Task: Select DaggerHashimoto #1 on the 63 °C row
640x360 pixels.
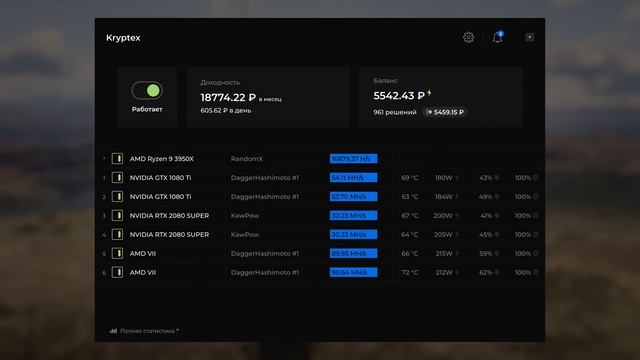Action: coord(264,197)
